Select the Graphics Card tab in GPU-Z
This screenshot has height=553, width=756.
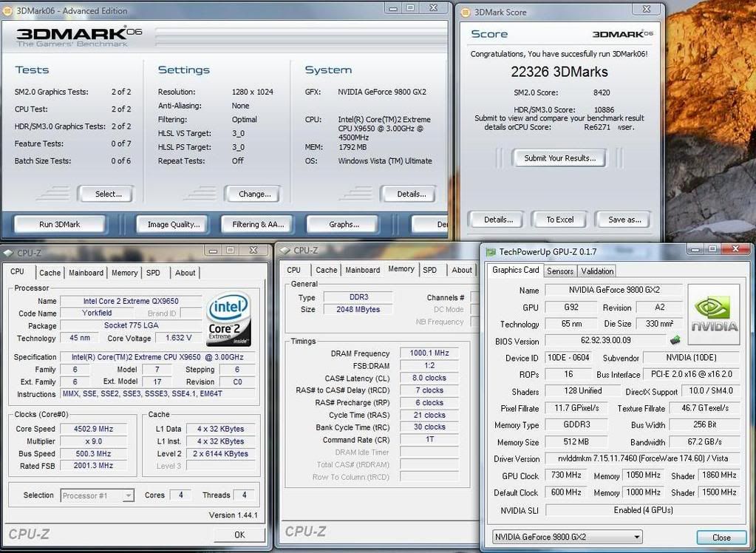point(515,271)
